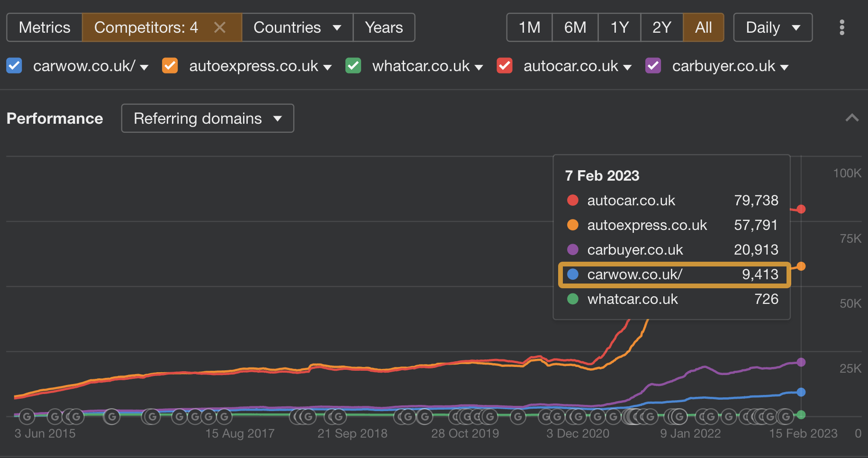868x458 pixels.
Task: Disable the autoexpress.co.uk checkbox
Action: coord(170,66)
